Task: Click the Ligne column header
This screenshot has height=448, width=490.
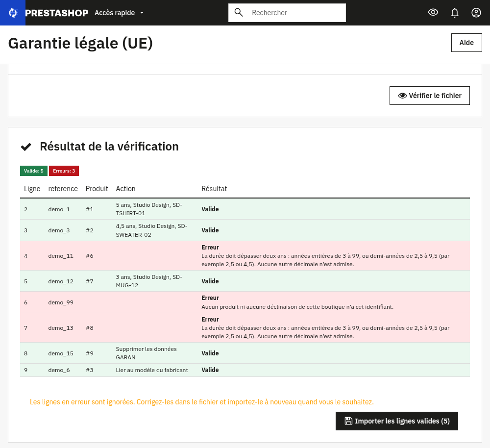Action: coord(32,189)
